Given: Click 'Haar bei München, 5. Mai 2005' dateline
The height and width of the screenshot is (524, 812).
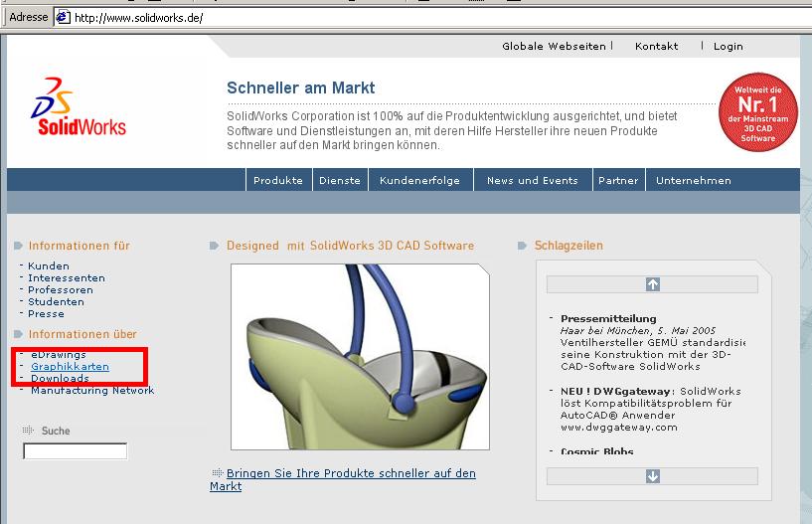Looking at the screenshot, I should click(x=638, y=331).
